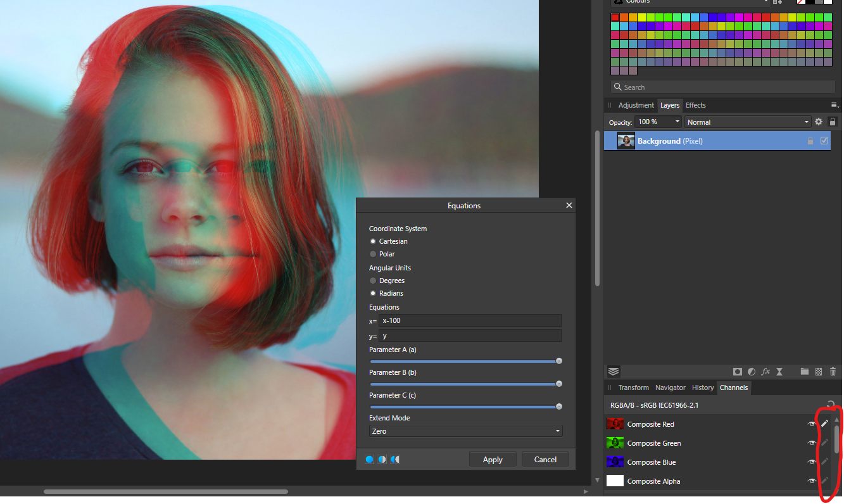This screenshot has height=504, width=844.
Task: Switch to the Effects tab
Action: pos(695,105)
